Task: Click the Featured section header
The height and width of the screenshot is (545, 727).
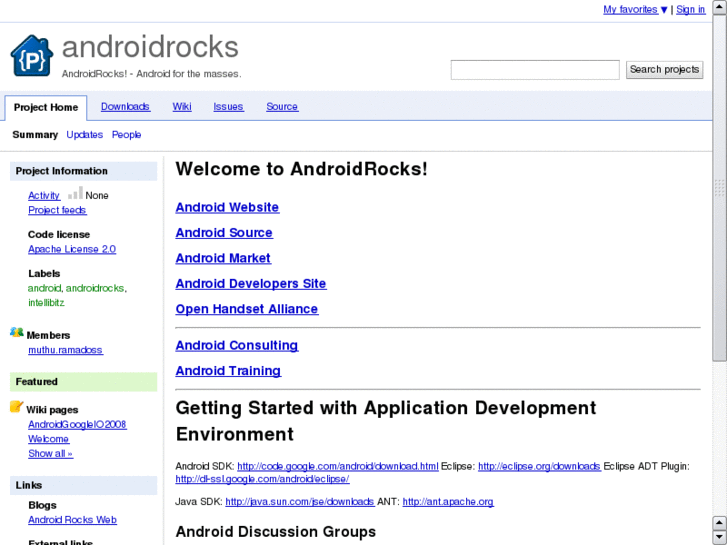Action: coord(83,382)
